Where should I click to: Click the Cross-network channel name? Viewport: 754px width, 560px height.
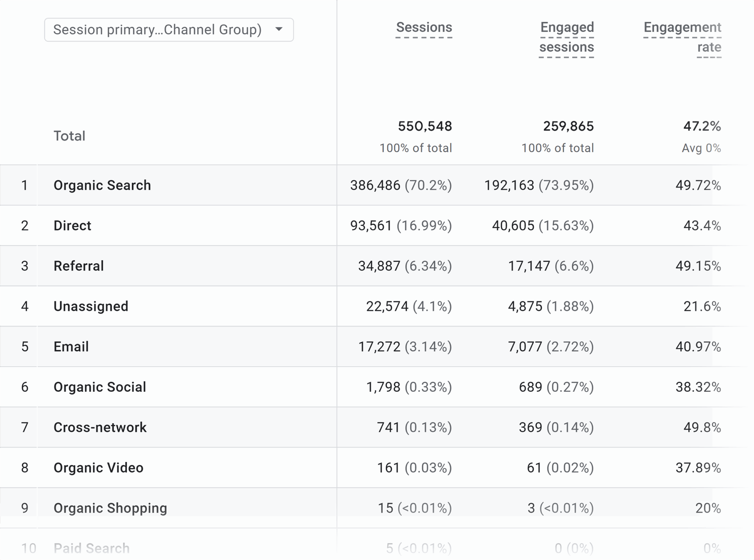tap(100, 427)
